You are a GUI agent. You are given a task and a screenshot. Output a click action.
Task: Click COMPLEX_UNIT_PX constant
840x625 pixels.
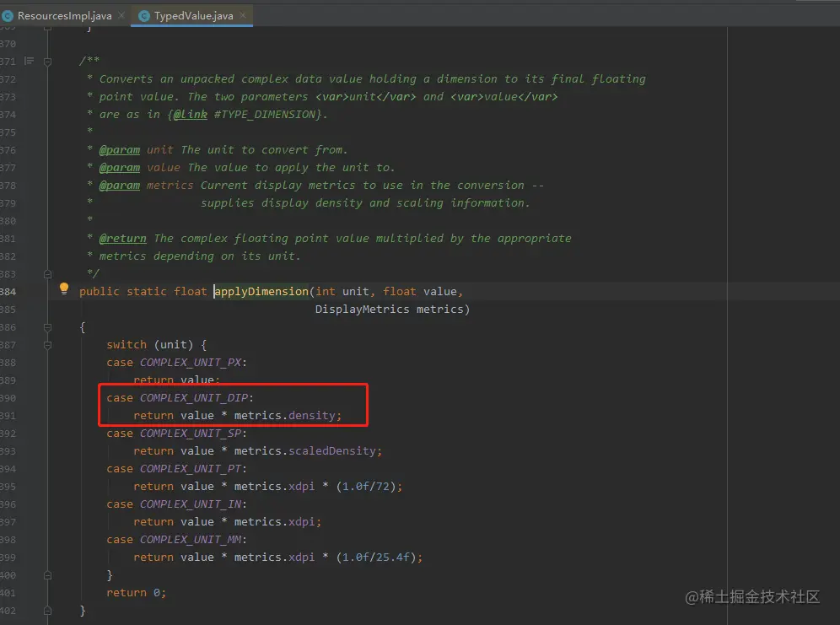[191, 363]
